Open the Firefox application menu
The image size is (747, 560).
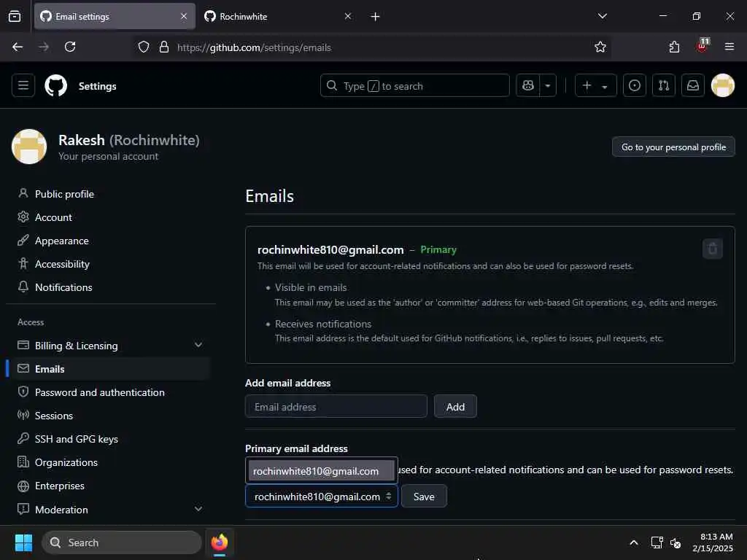click(x=729, y=47)
